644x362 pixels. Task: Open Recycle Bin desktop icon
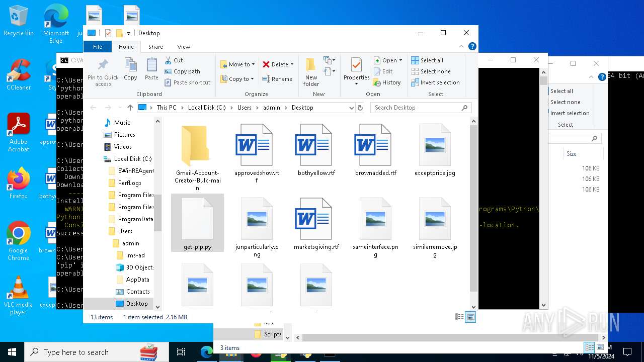(x=19, y=21)
